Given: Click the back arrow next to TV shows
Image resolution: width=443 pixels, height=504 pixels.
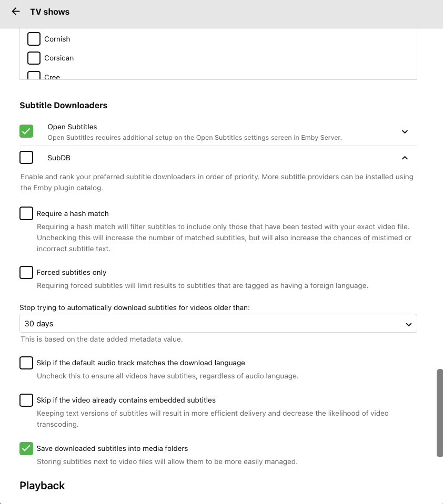Looking at the screenshot, I should click(16, 12).
